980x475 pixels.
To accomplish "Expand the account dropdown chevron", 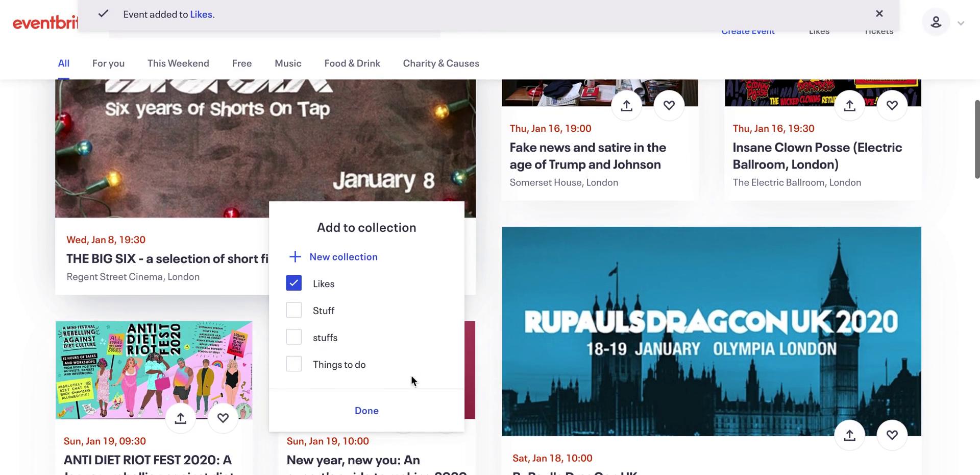I will click(x=961, y=23).
